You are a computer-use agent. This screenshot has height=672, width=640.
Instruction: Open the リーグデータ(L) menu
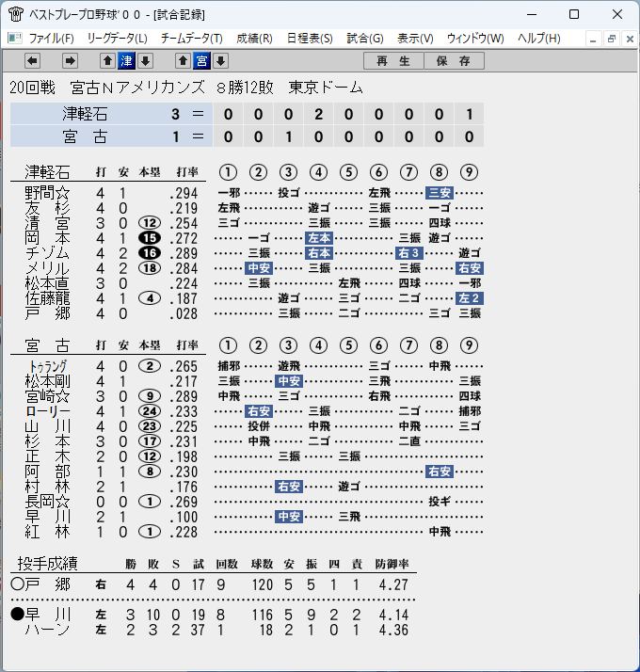pos(117,39)
